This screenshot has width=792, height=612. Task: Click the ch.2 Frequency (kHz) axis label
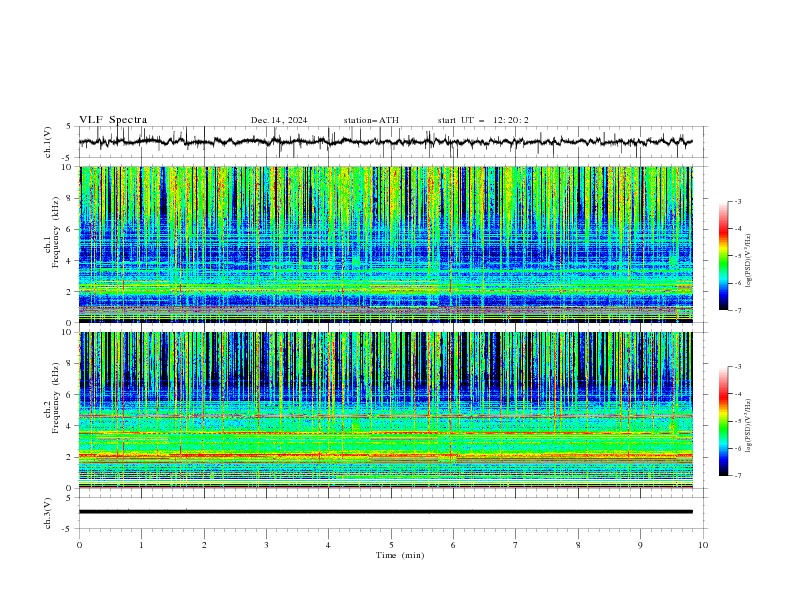52,398
